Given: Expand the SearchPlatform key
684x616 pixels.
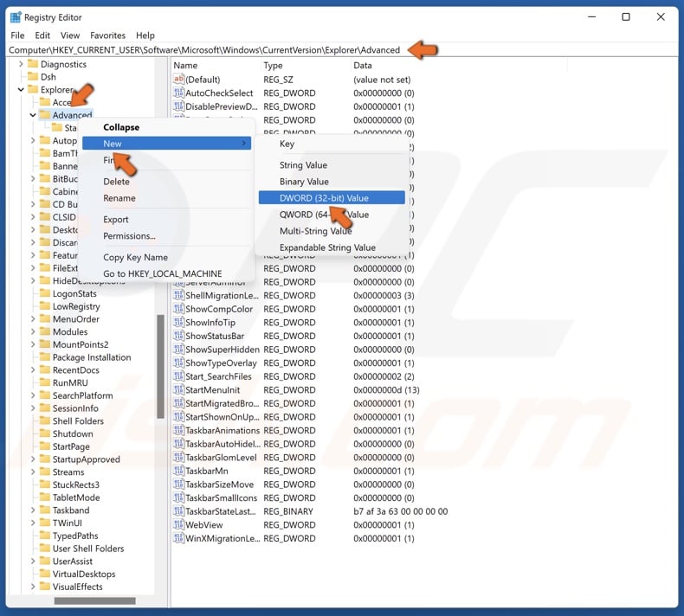Looking at the screenshot, I should pos(33,395).
